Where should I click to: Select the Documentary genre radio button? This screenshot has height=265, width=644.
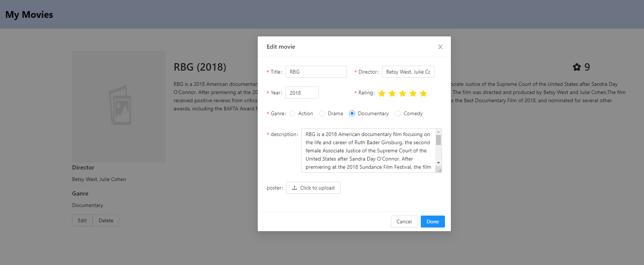(x=352, y=113)
